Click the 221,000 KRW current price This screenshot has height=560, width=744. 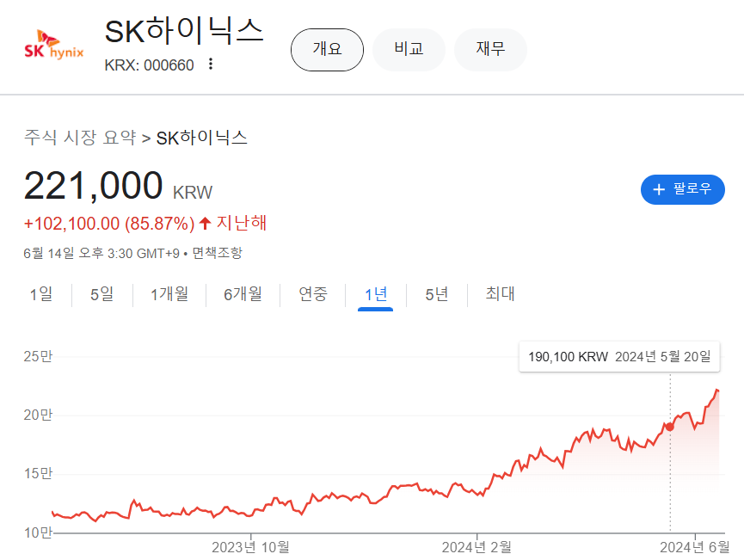coord(93,186)
